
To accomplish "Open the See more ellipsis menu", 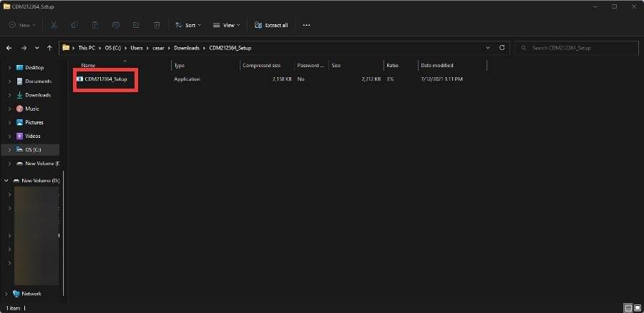I will click(x=306, y=25).
